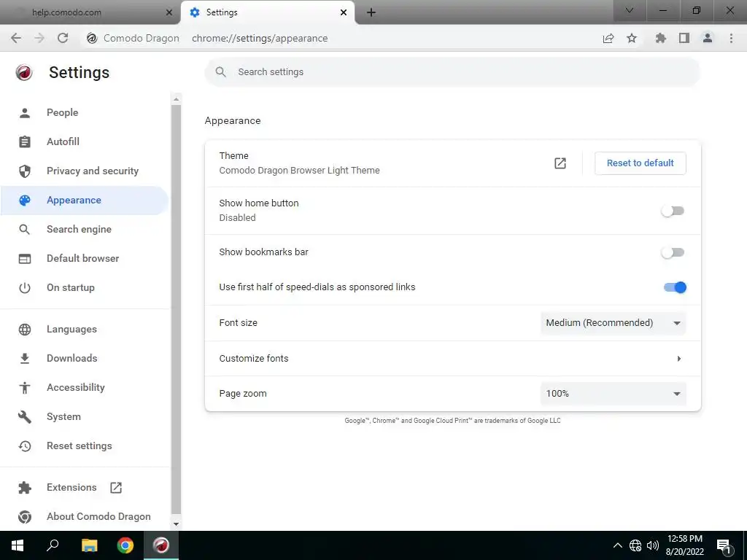The height and width of the screenshot is (560, 747).
Task: Open theme in web store via external-link icon
Action: [x=560, y=163]
